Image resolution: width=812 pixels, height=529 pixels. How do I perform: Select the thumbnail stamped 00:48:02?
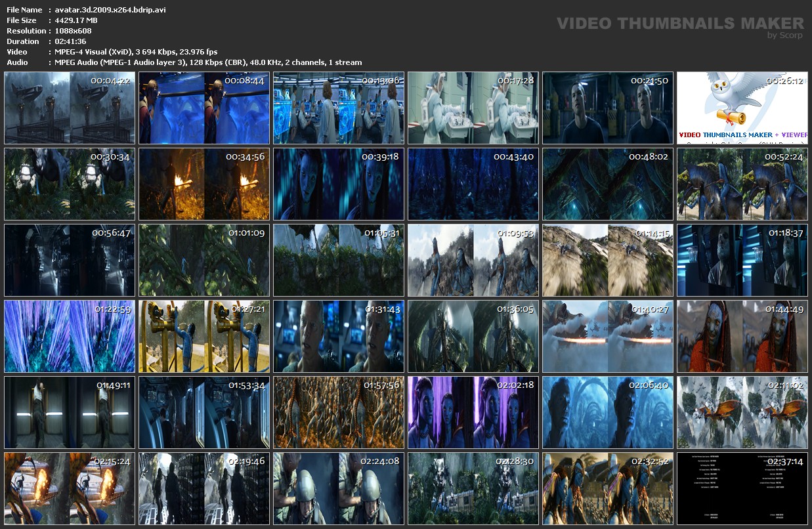click(x=608, y=184)
